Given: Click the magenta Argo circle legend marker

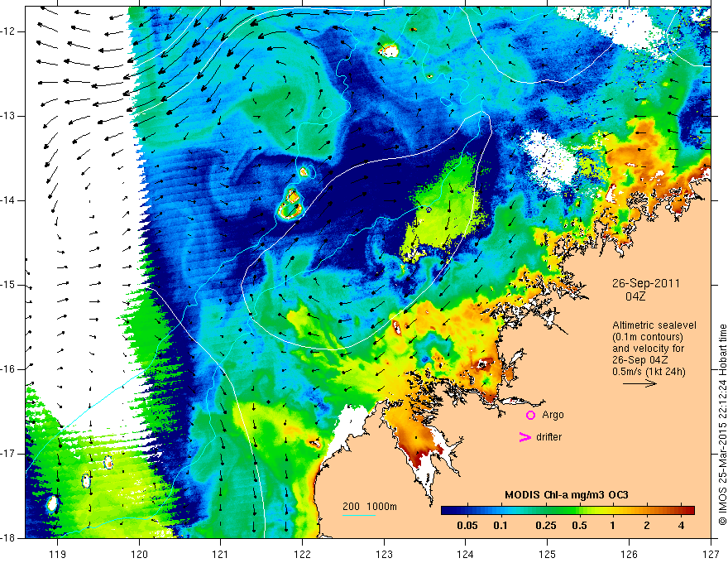Looking at the screenshot, I should click(530, 416).
